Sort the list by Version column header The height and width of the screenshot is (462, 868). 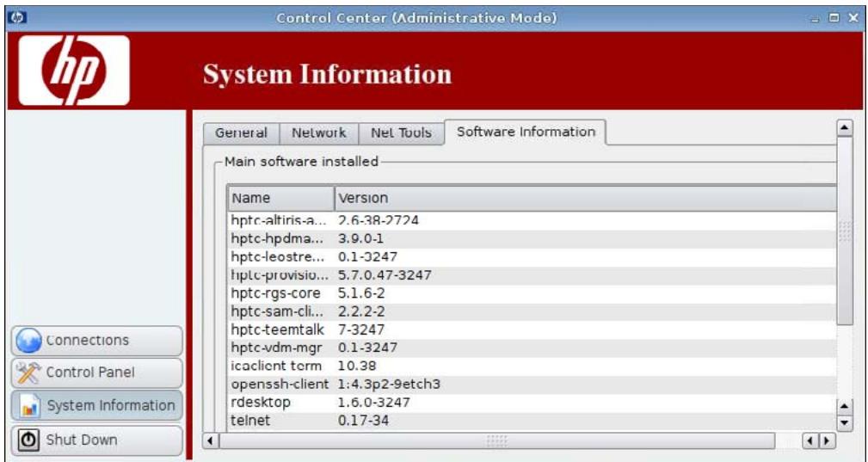pos(586,198)
